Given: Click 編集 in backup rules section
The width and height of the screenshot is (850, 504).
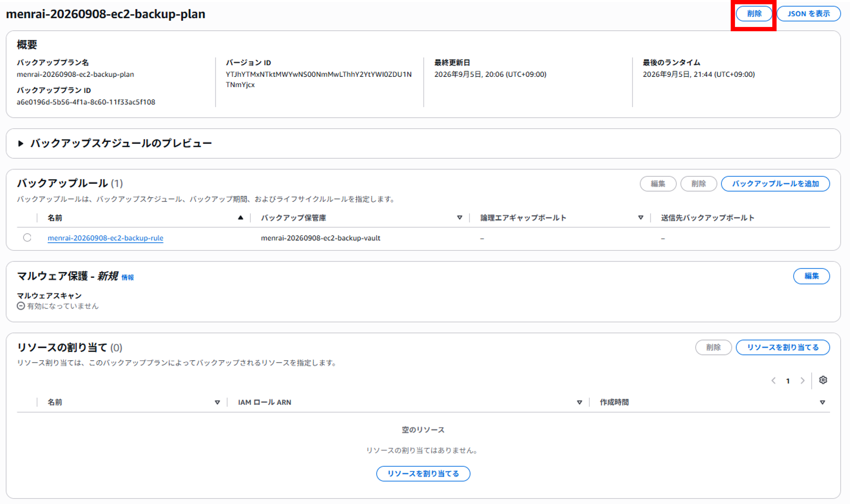Looking at the screenshot, I should [x=658, y=184].
